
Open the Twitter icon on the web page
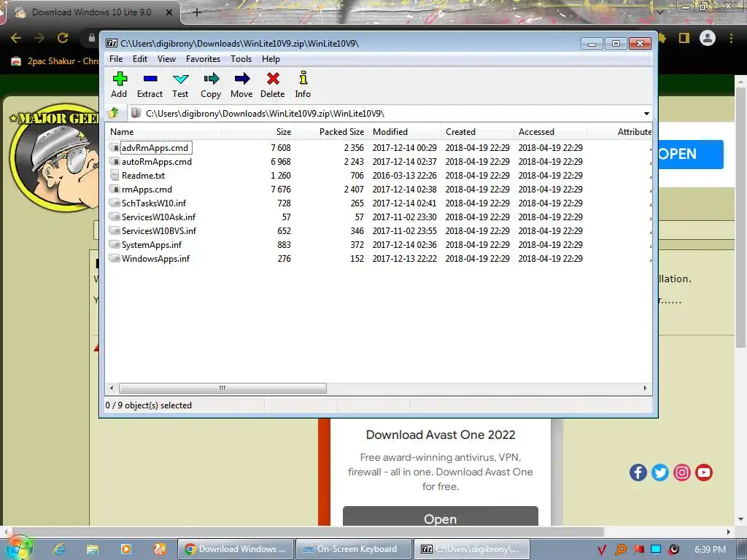point(659,472)
